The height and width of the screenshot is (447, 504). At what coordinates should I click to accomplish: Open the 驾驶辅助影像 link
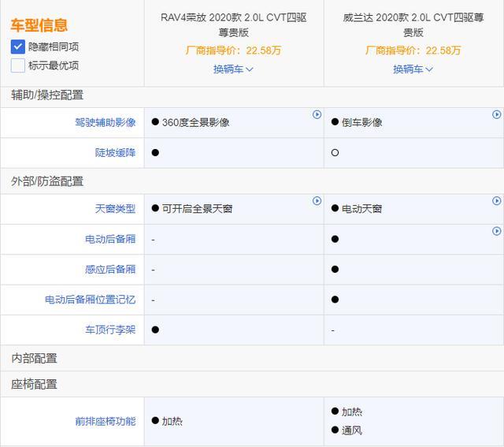click(106, 122)
